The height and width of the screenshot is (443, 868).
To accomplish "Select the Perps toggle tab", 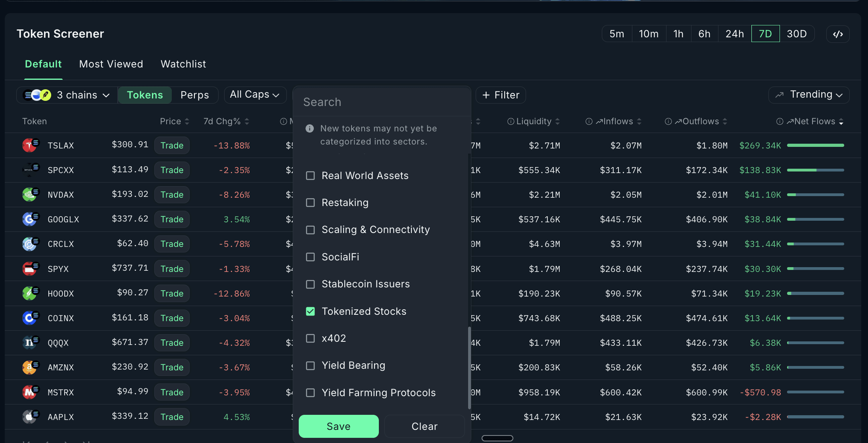I will 195,95.
